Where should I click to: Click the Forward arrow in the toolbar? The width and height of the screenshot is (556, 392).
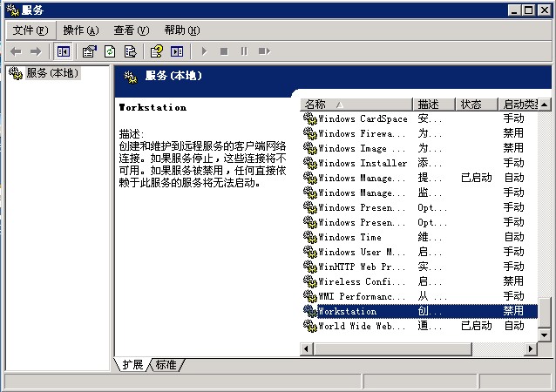36,51
